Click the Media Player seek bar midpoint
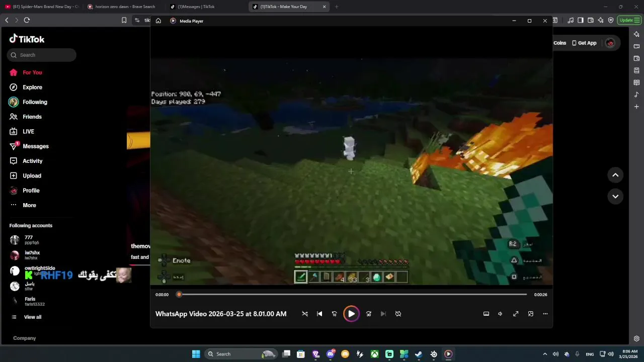Viewport: 644px width, 362px height. click(x=353, y=295)
